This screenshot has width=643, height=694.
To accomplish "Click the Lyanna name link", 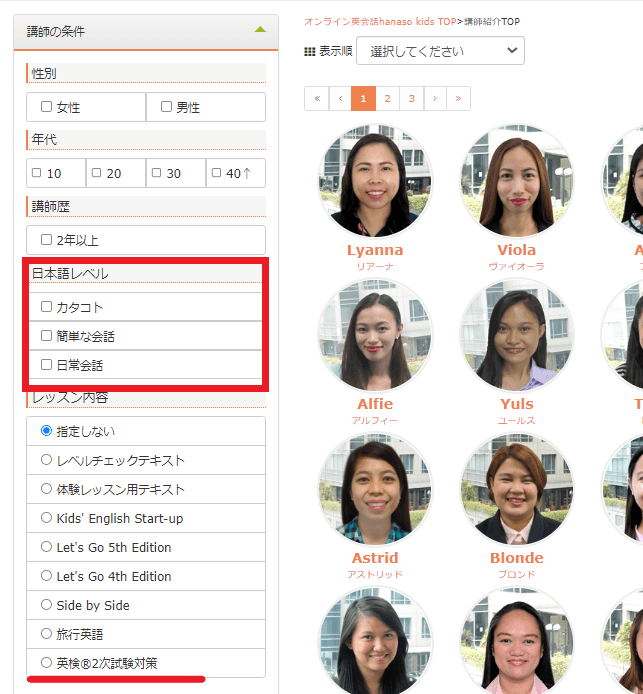I will pos(375,250).
